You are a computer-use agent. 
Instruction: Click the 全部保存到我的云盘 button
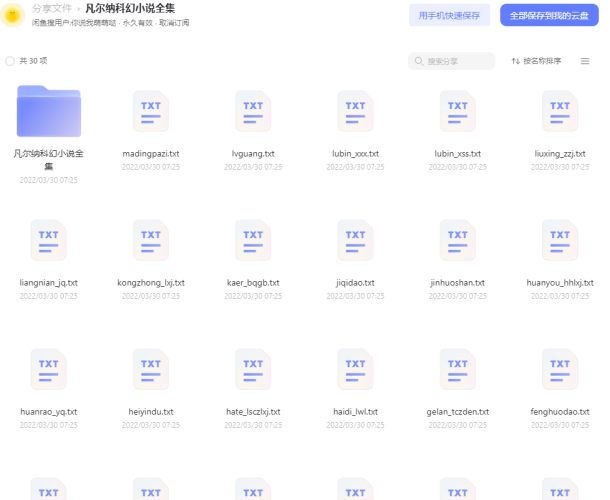click(549, 15)
